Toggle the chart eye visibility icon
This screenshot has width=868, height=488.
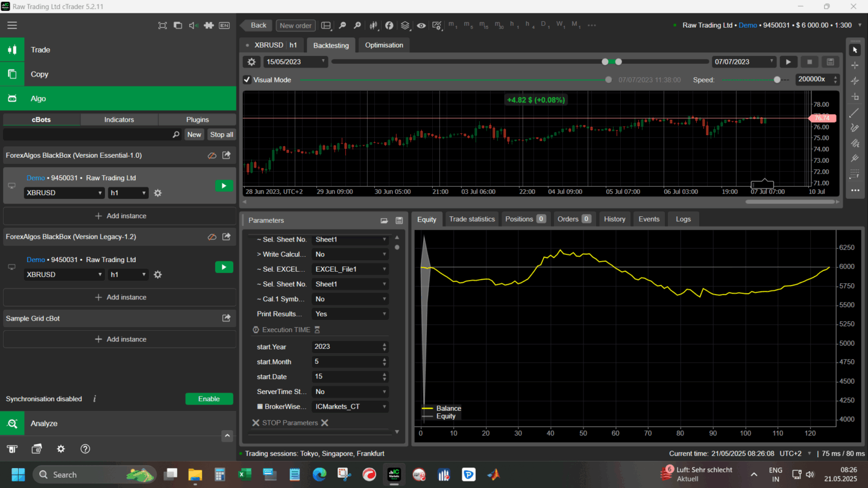click(421, 25)
